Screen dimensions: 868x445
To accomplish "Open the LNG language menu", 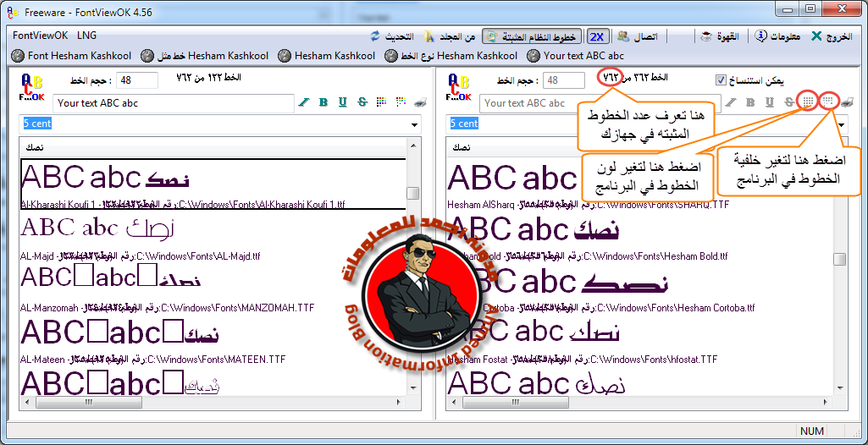I will (x=87, y=36).
